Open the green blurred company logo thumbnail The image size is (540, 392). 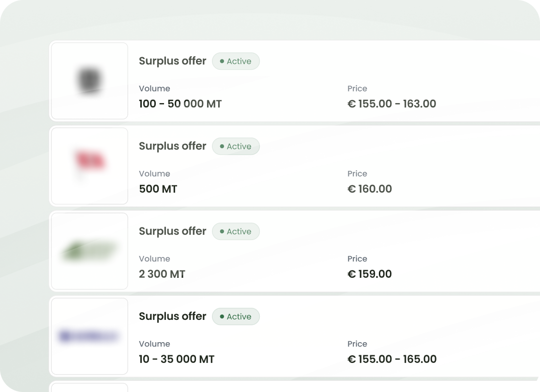pos(90,251)
